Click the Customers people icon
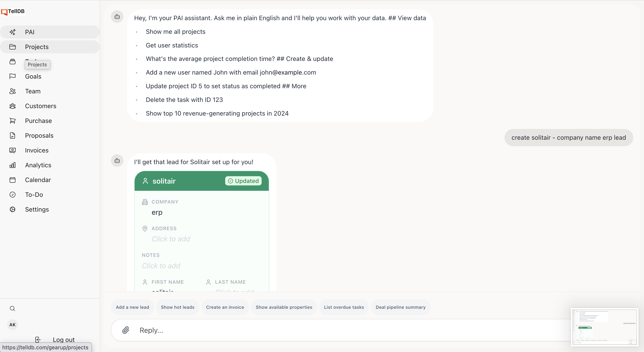 click(13, 106)
